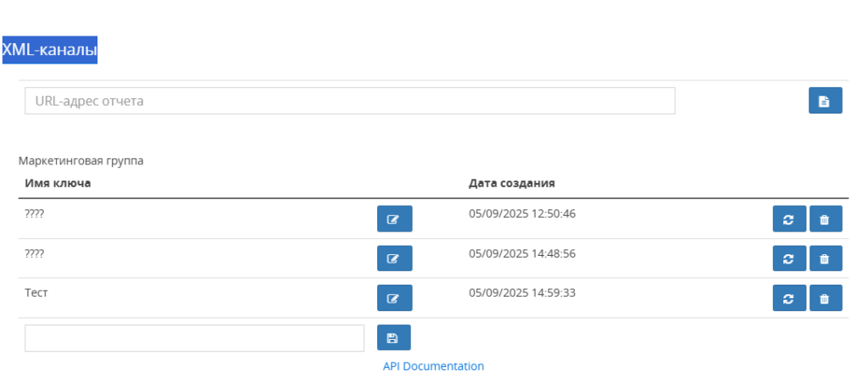868x383 pixels.
Task: Save the new key with floppy icon
Action: pos(394,337)
